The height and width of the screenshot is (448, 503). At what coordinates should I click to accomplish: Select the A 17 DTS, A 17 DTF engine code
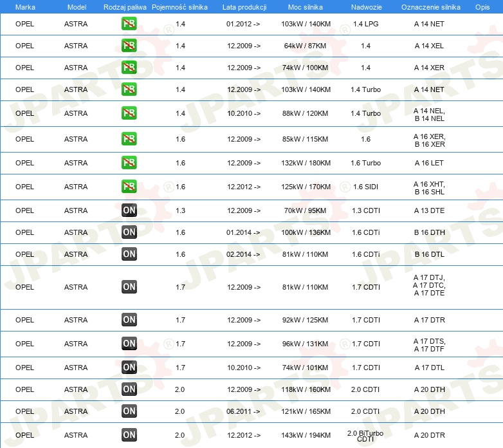click(429, 345)
